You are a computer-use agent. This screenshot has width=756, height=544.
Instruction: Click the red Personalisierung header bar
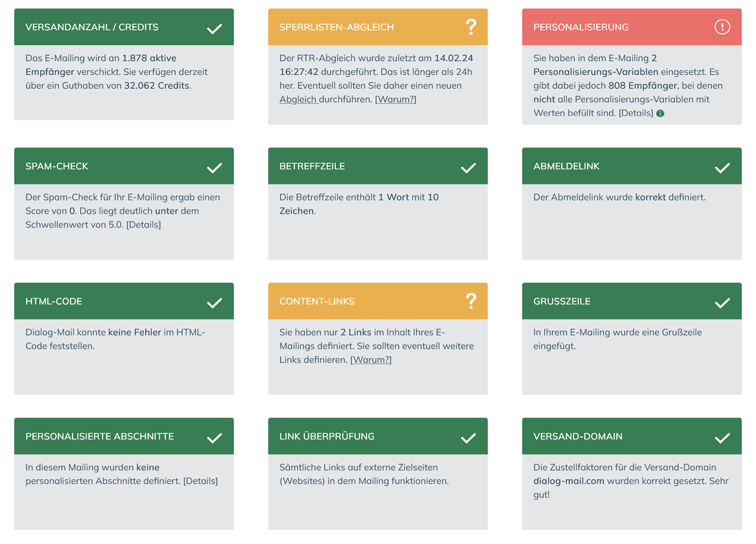[632, 27]
